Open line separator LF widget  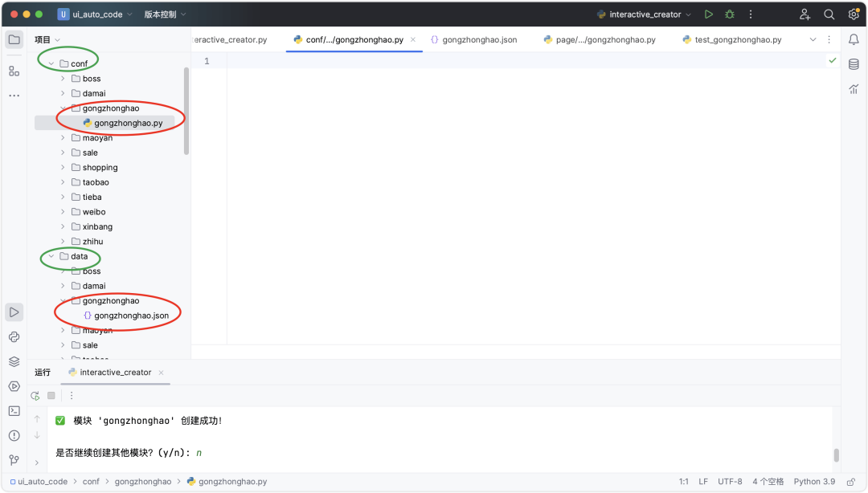click(x=703, y=482)
